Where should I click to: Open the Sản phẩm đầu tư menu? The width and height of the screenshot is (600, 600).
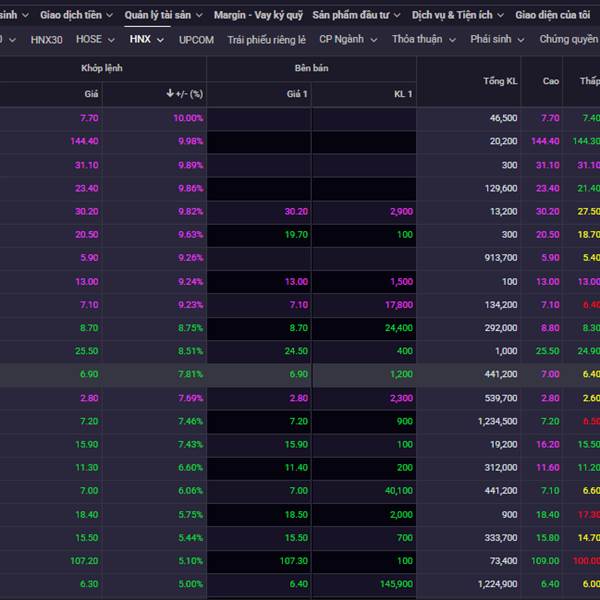(x=356, y=15)
